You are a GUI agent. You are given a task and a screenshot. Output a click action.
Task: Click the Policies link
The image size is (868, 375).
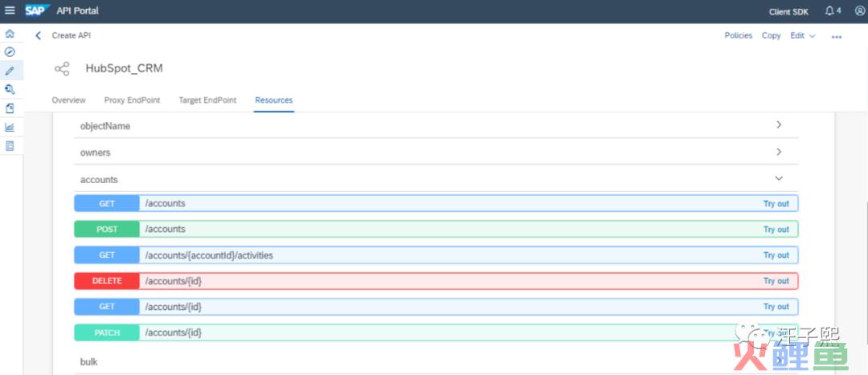point(738,35)
